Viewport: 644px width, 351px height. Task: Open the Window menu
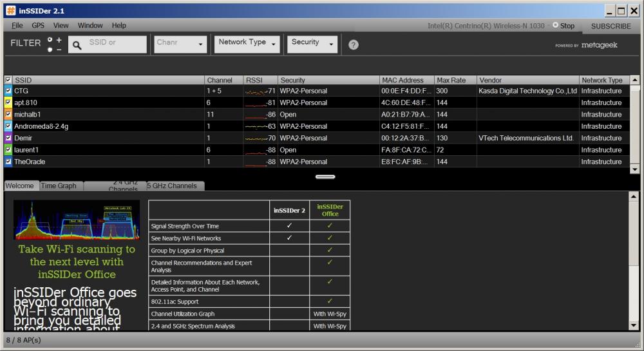click(90, 26)
